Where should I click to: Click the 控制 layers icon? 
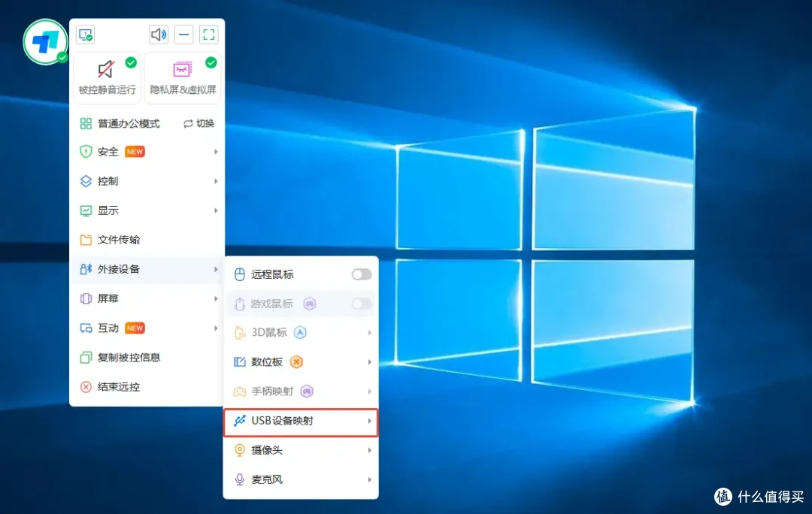coord(86,181)
